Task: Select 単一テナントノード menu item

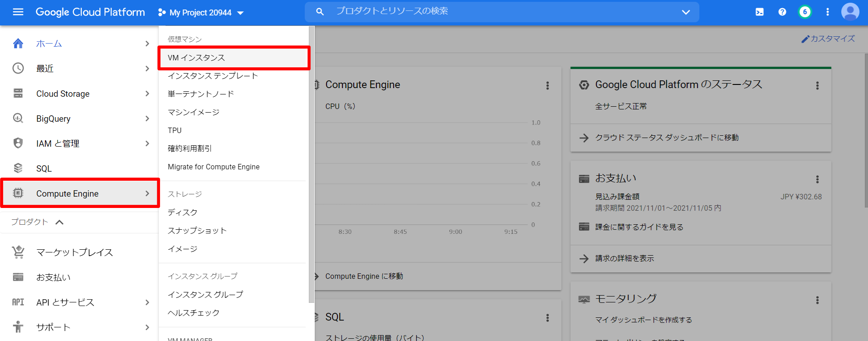Action: (x=234, y=94)
